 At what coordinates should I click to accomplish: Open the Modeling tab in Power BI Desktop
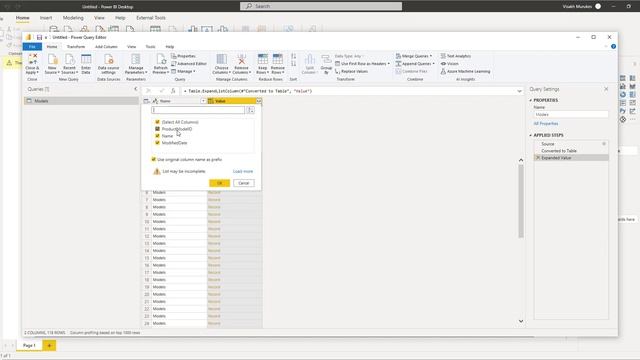(x=73, y=18)
